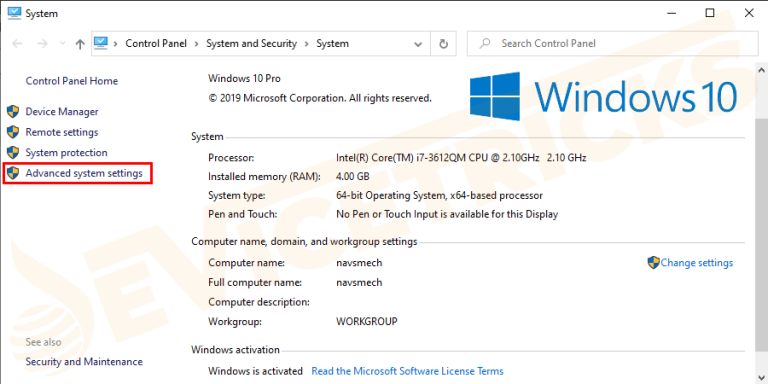Read the Microsoft Software License Terms

click(408, 371)
